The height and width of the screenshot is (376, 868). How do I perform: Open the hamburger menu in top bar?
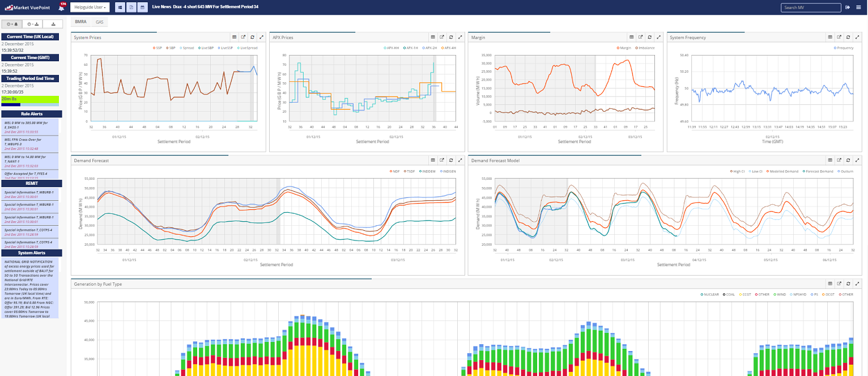(x=858, y=7)
